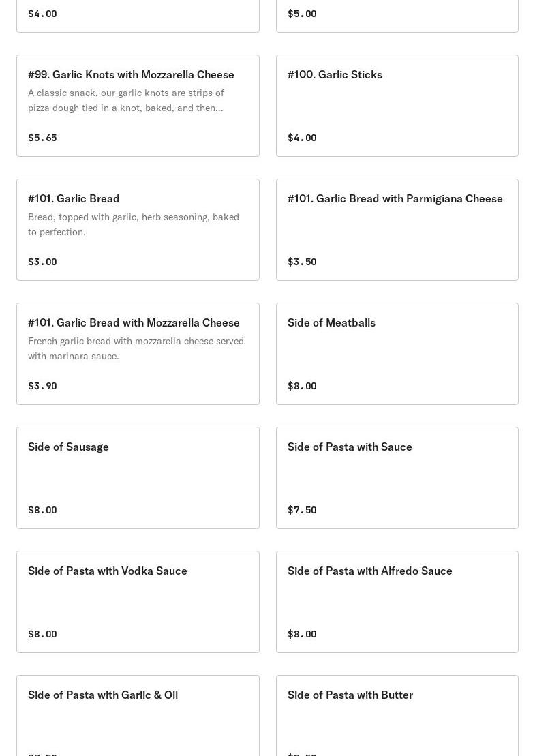Click the French garlic bread marinara description
The height and width of the screenshot is (756, 535).
136,348
